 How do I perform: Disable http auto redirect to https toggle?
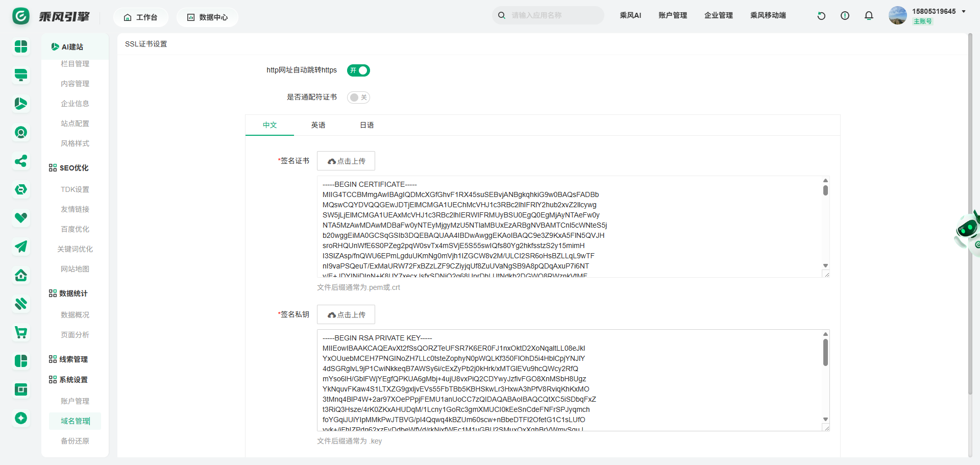point(358,70)
